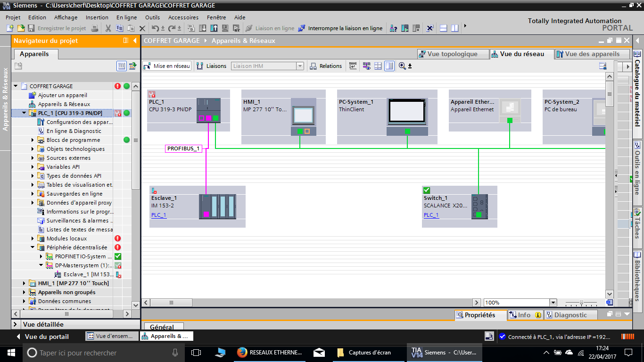Click the Vue du portail button

[42, 337]
